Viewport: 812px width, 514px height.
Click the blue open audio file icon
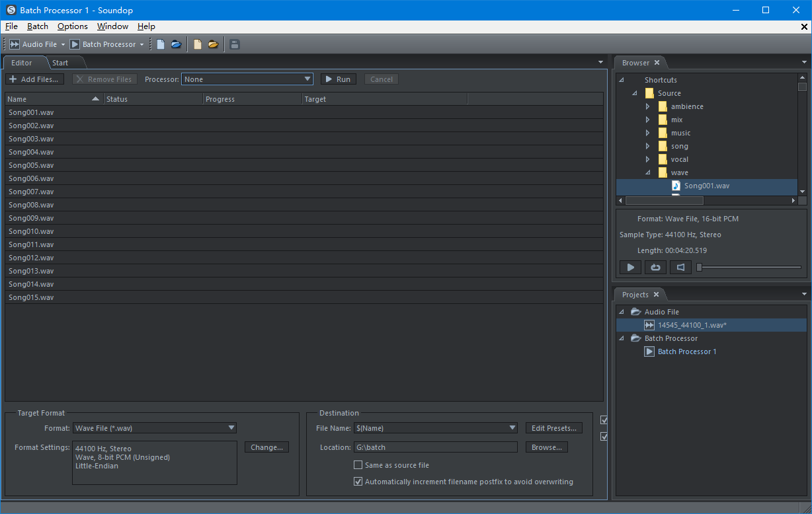click(x=176, y=44)
